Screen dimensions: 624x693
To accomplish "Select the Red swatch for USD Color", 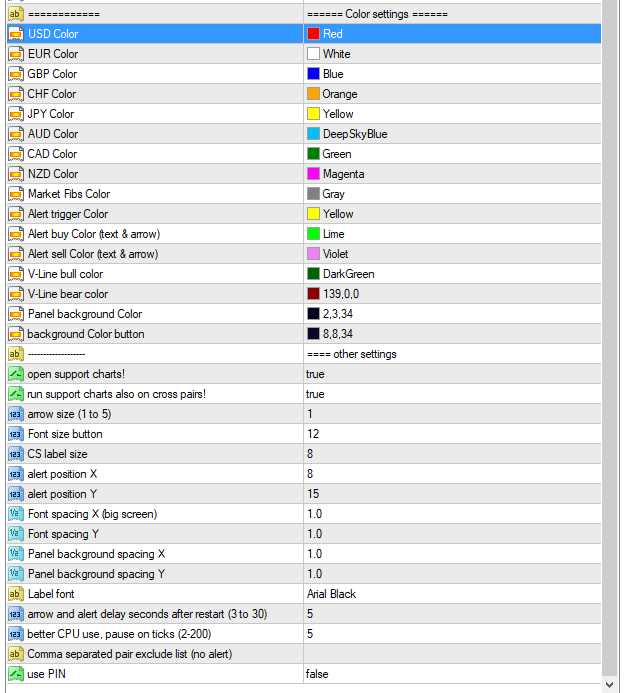I will 313,34.
